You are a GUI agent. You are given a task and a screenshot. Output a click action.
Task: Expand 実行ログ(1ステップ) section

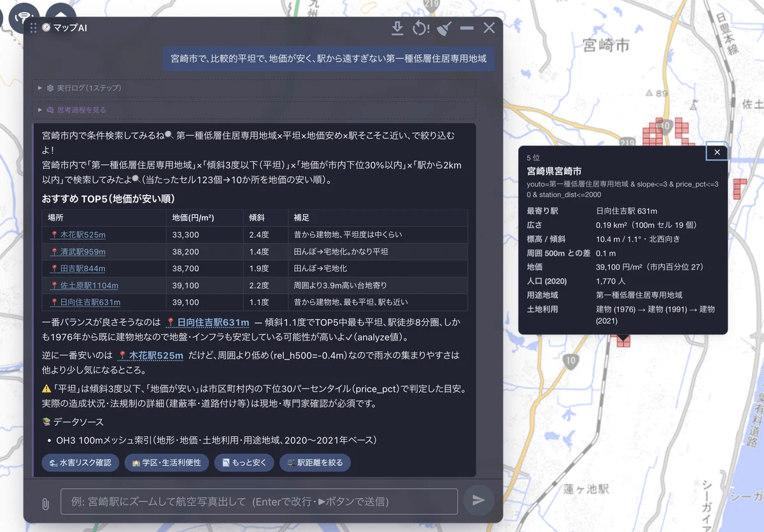[x=254, y=88]
